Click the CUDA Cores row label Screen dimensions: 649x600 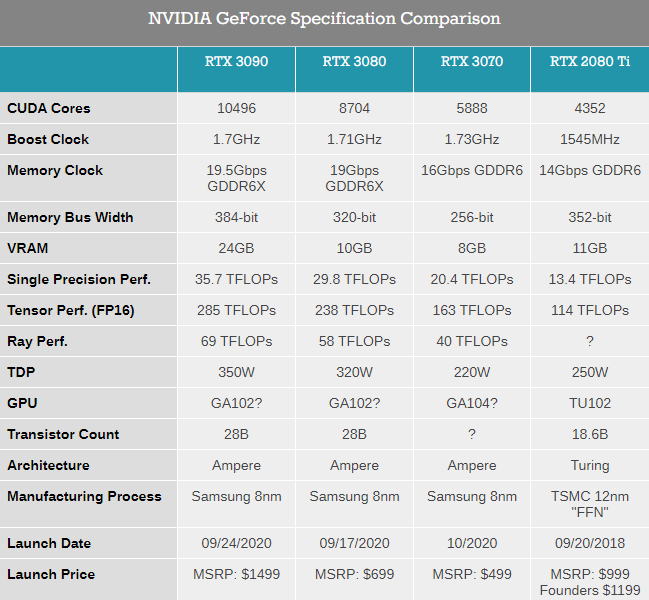(x=49, y=108)
